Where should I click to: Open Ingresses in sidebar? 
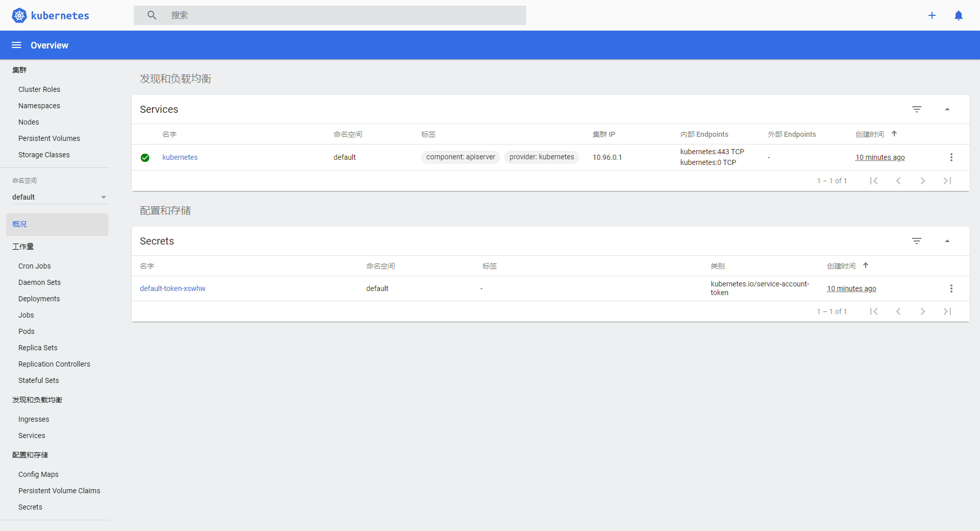click(34, 419)
